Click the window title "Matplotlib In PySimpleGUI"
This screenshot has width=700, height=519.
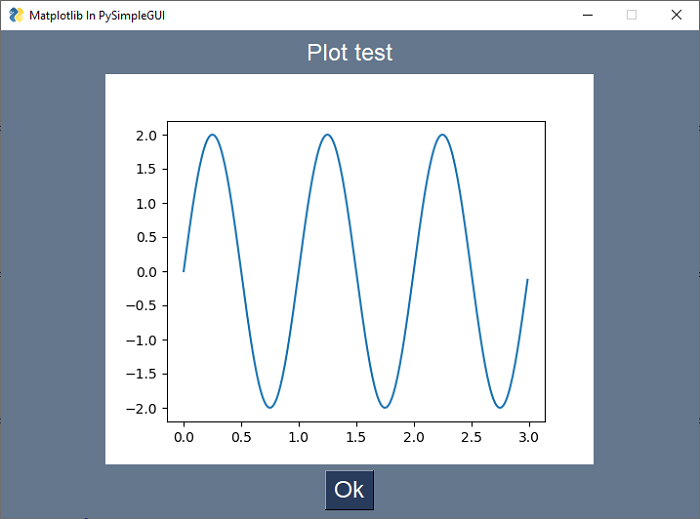tap(97, 16)
